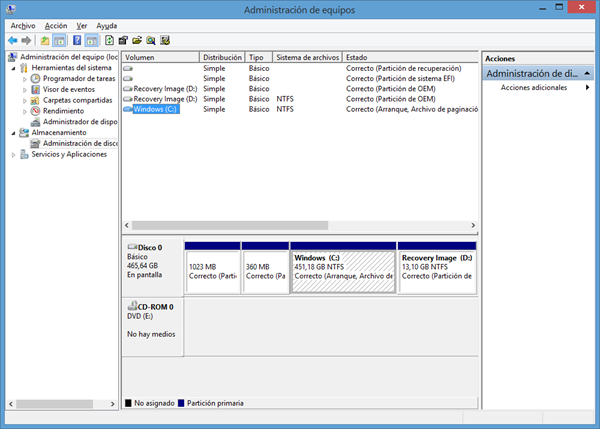600x429 pixels.
Task: Open the Archivo menu
Action: pos(22,25)
